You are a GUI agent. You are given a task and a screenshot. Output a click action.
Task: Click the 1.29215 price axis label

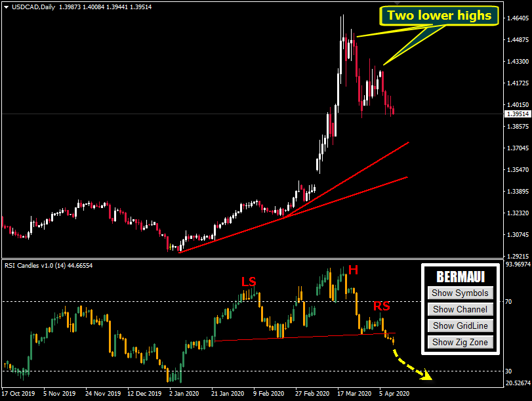[518, 257]
